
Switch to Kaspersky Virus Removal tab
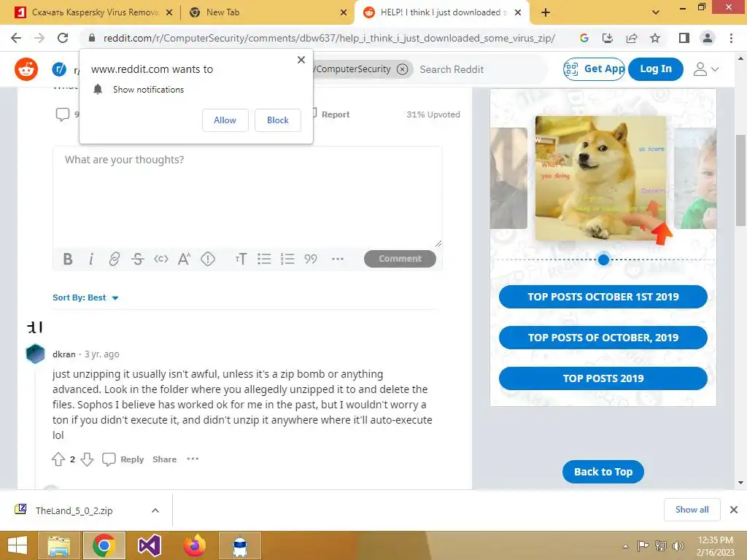click(93, 12)
